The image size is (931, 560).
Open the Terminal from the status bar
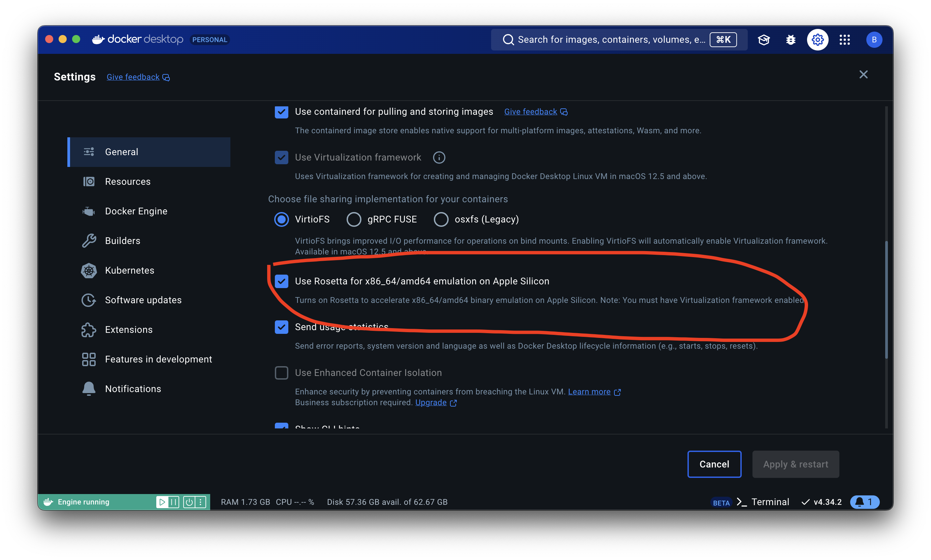[x=770, y=502]
